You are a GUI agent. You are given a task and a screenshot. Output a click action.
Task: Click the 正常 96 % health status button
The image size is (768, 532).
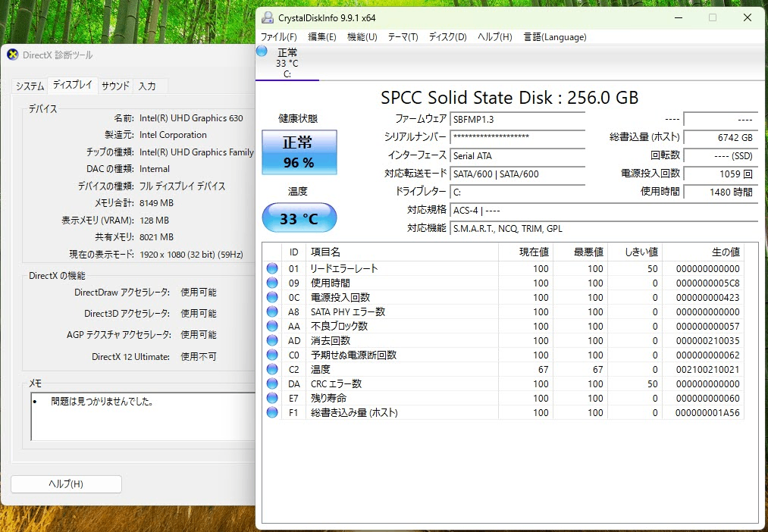[x=299, y=152]
